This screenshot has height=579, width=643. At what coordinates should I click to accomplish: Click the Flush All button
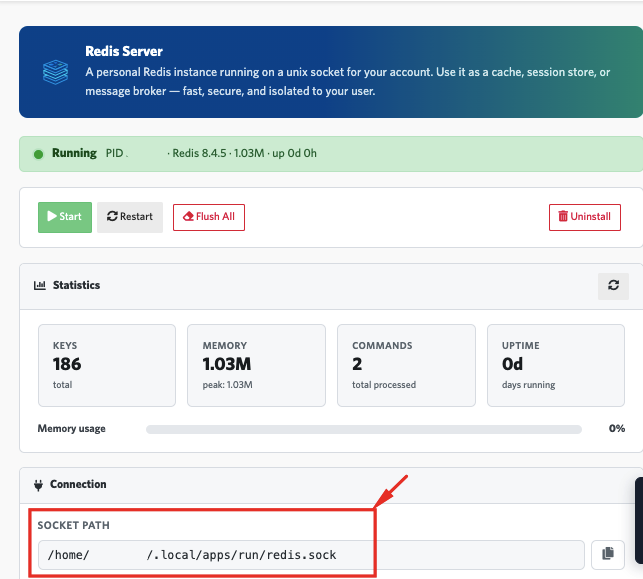209,217
